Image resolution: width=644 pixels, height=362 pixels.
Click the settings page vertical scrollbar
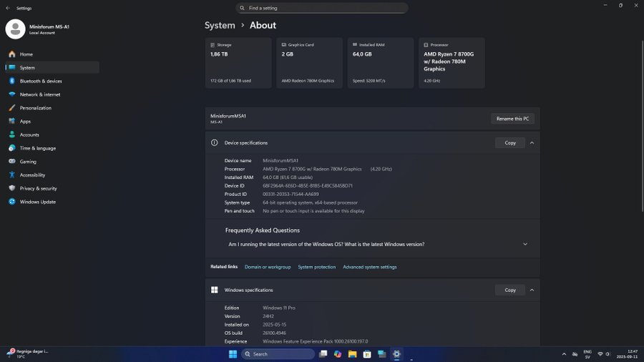coord(642,127)
